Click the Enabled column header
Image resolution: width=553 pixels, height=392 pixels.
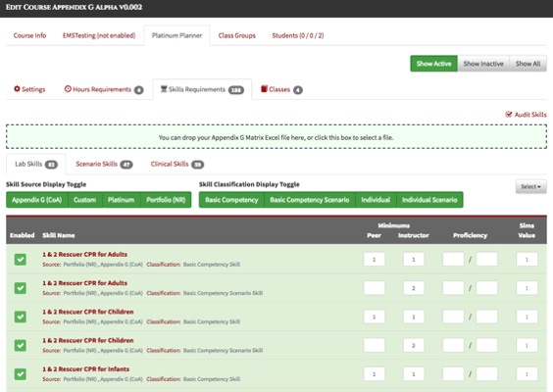pyautogui.click(x=23, y=235)
